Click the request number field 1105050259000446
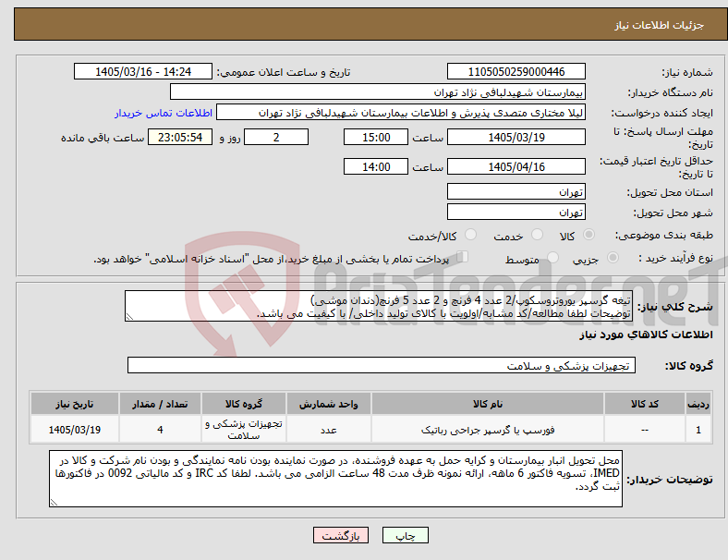The height and width of the screenshot is (560, 728). tap(516, 71)
